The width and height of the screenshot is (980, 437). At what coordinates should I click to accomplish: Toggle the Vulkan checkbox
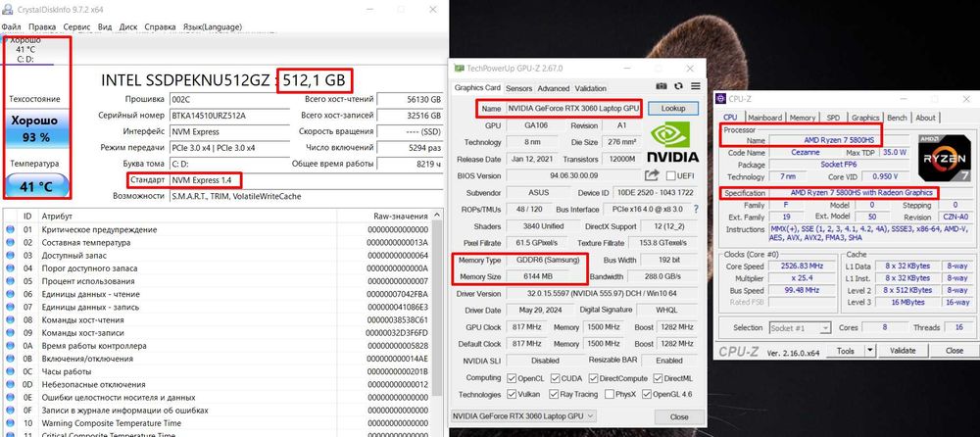[512, 395]
